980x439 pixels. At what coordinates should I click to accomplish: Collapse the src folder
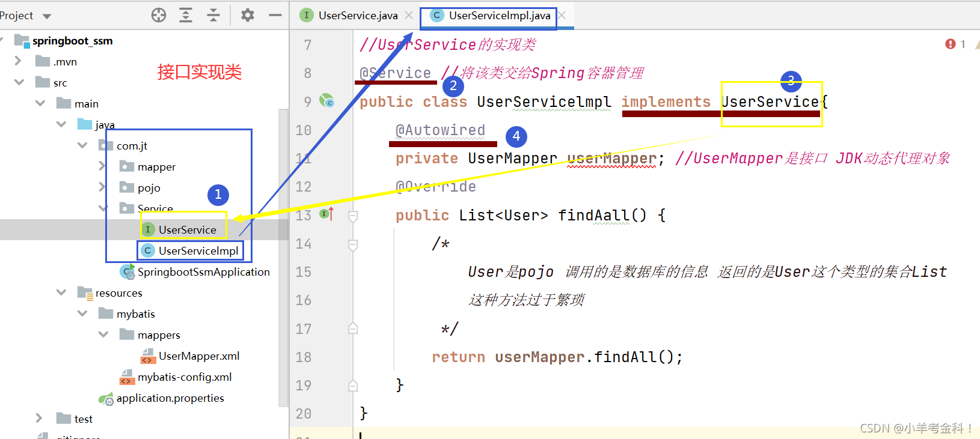tap(19, 82)
